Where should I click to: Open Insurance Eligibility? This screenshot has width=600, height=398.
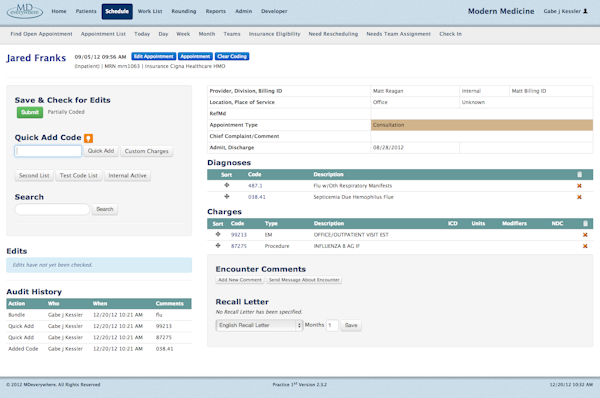274,34
